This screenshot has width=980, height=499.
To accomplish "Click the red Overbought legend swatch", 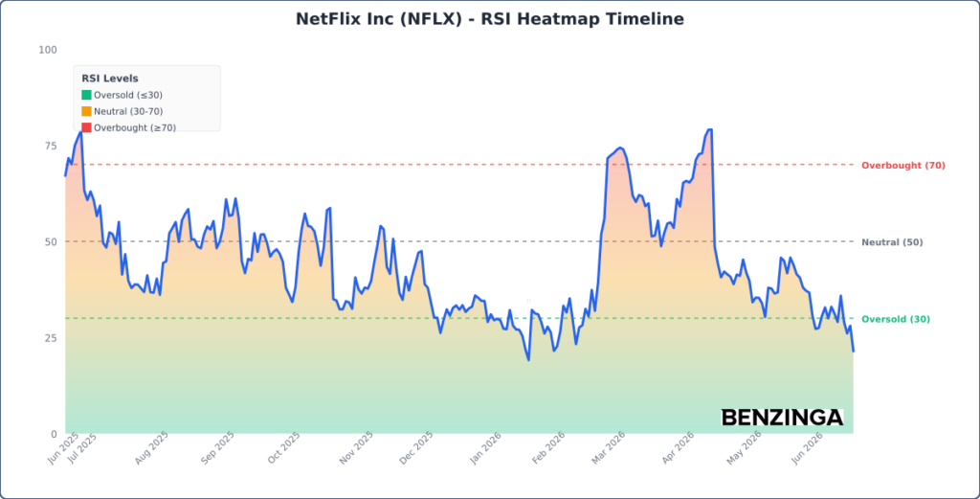I will (86, 127).
